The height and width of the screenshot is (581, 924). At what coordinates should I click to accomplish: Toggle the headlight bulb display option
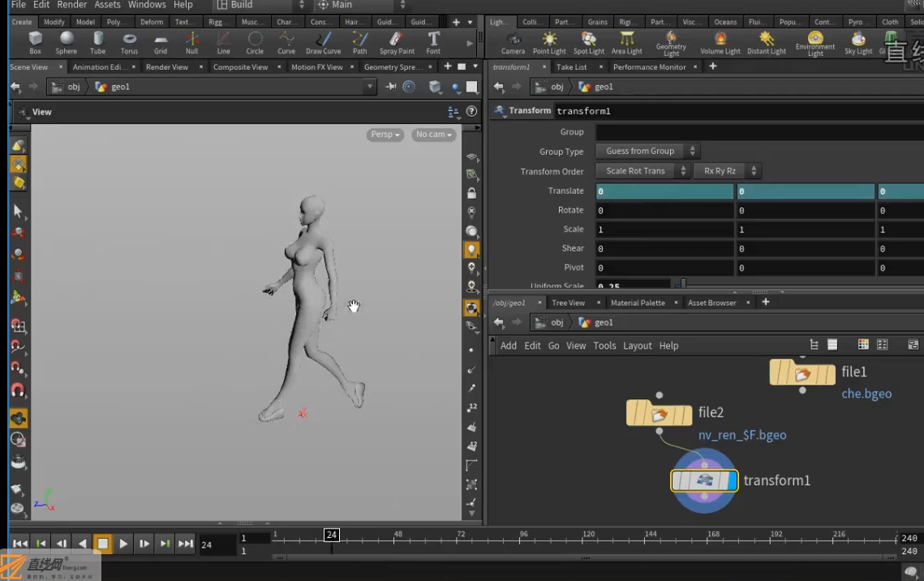click(471, 249)
